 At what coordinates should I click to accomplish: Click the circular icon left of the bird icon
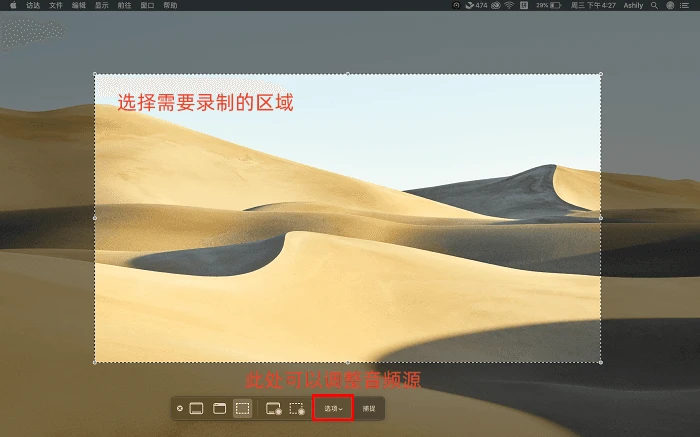tap(456, 5)
